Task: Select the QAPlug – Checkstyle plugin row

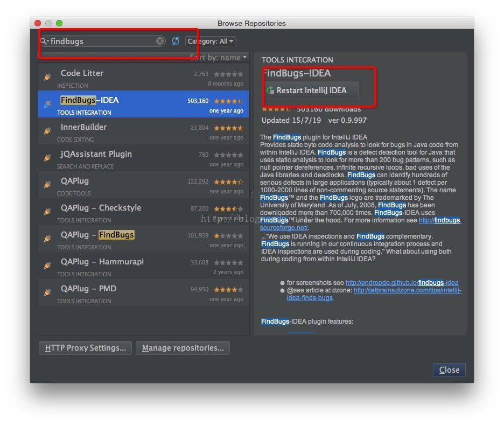Action: (143, 212)
